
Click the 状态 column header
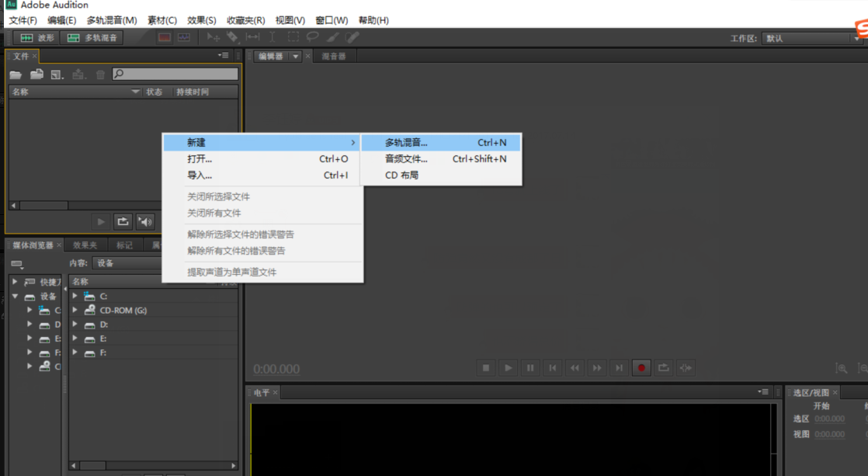(154, 92)
